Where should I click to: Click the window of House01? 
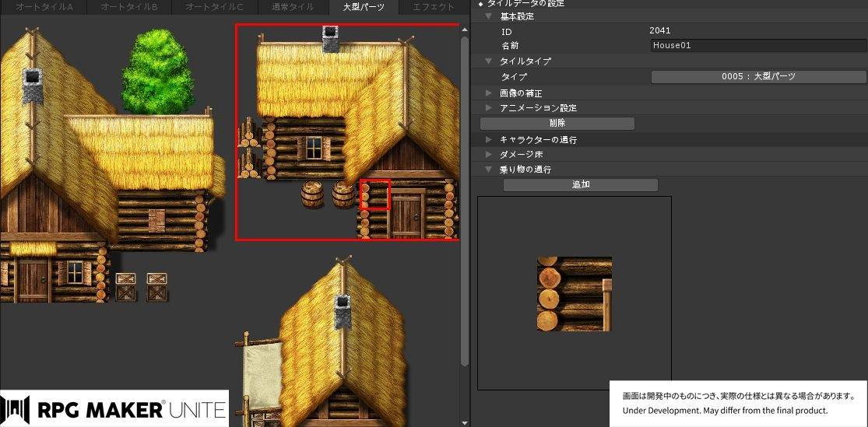click(x=314, y=148)
